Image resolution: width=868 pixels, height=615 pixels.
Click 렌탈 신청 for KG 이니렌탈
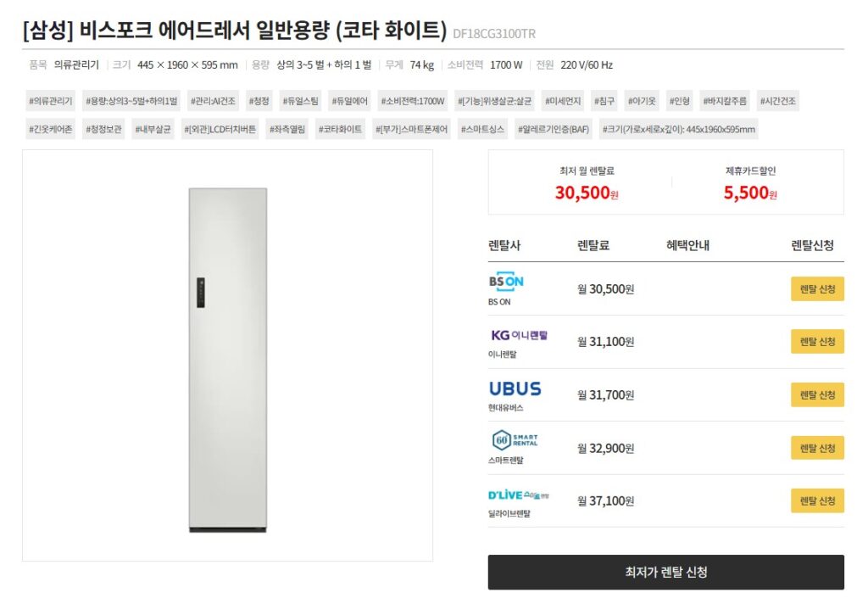point(816,341)
